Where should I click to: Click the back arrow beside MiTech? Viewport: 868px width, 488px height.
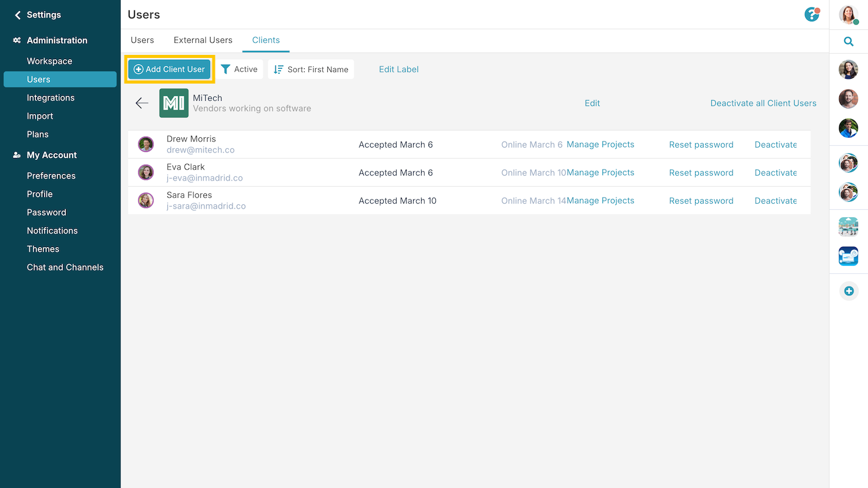tap(142, 103)
